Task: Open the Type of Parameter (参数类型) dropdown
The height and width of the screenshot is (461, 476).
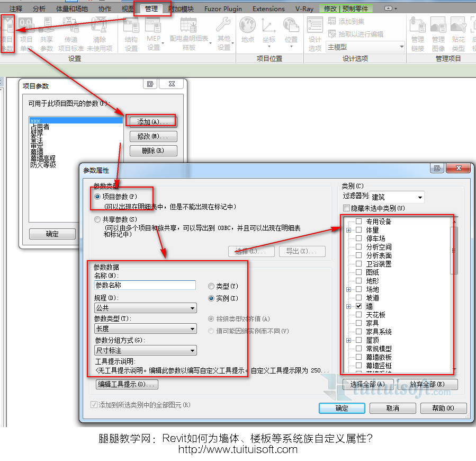Action: [145, 329]
